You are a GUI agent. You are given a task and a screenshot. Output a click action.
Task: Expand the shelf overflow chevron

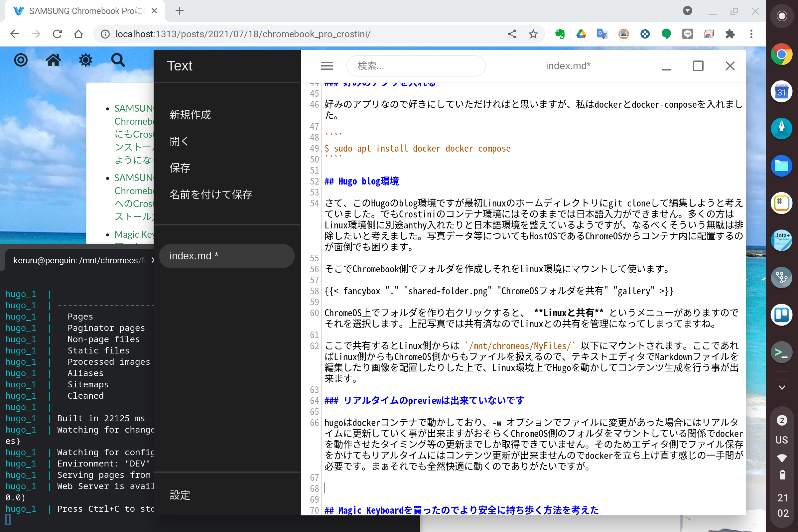782,387
